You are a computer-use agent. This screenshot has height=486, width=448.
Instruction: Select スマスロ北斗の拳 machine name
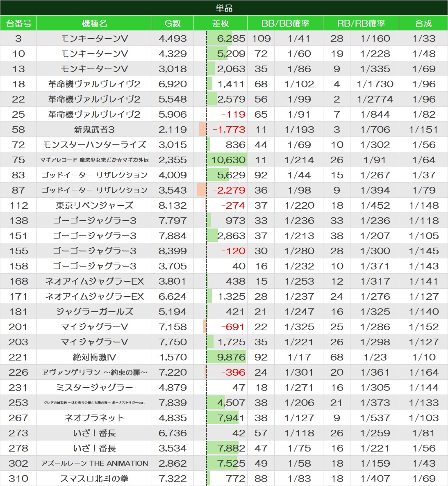click(94, 479)
